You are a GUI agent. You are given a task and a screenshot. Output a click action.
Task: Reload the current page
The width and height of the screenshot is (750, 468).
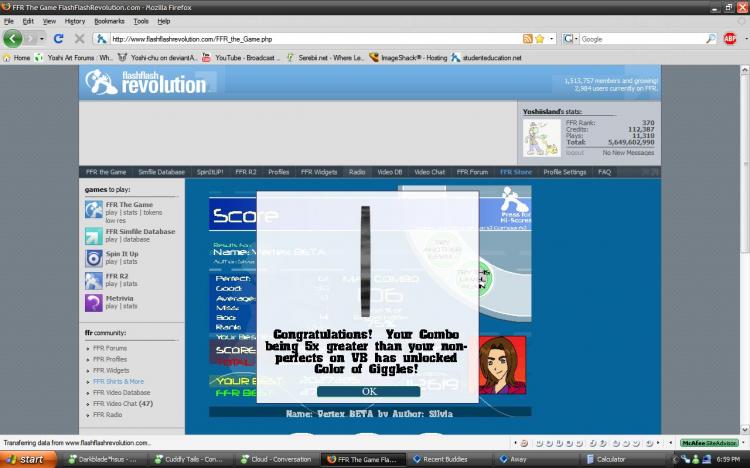(x=58, y=39)
